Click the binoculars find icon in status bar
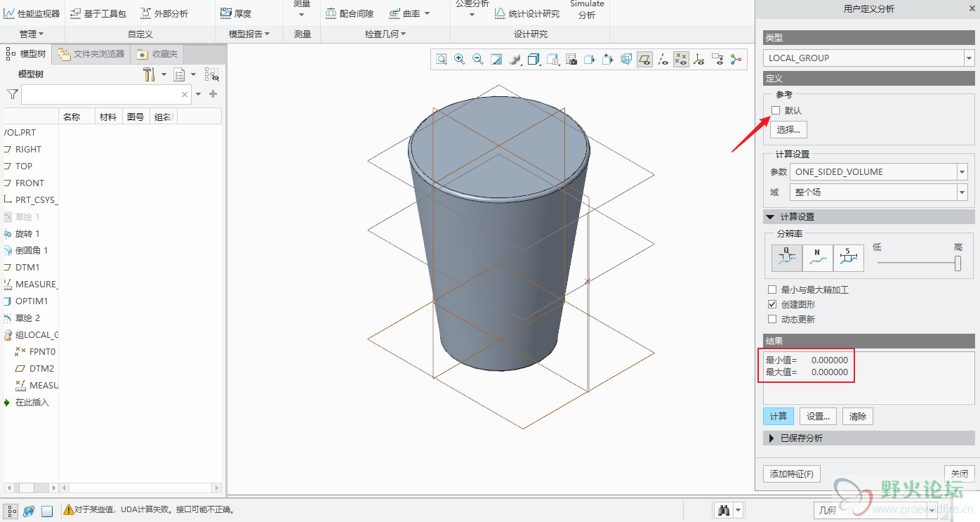 point(722,510)
